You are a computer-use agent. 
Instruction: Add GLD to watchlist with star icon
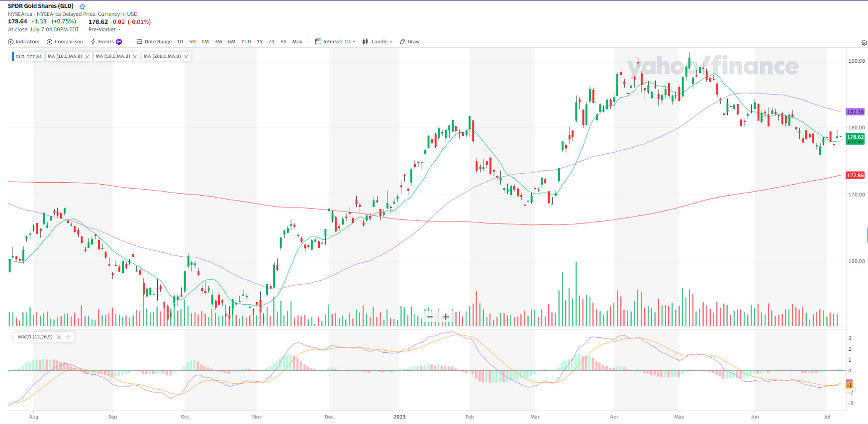coord(83,6)
